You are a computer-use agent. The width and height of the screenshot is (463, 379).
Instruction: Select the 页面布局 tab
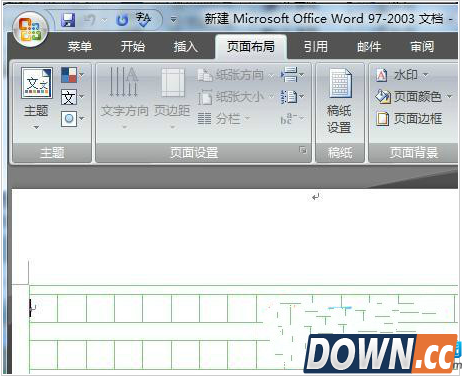[x=251, y=46]
